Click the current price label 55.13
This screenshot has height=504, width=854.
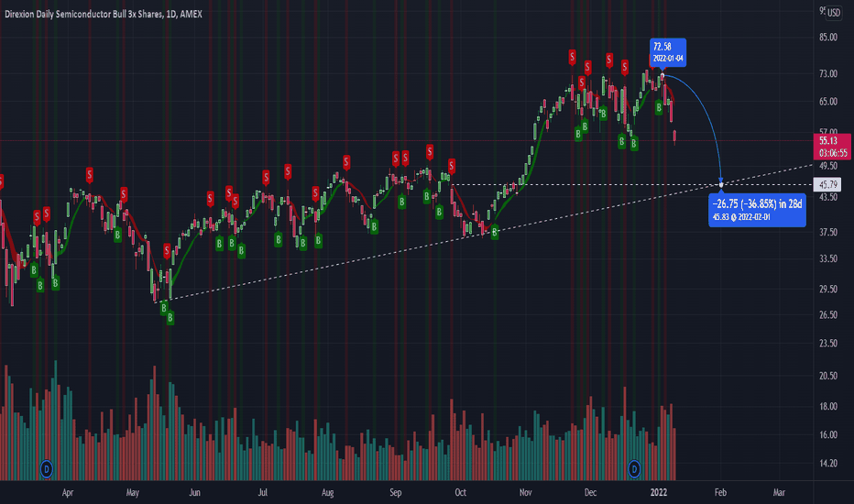click(828, 140)
